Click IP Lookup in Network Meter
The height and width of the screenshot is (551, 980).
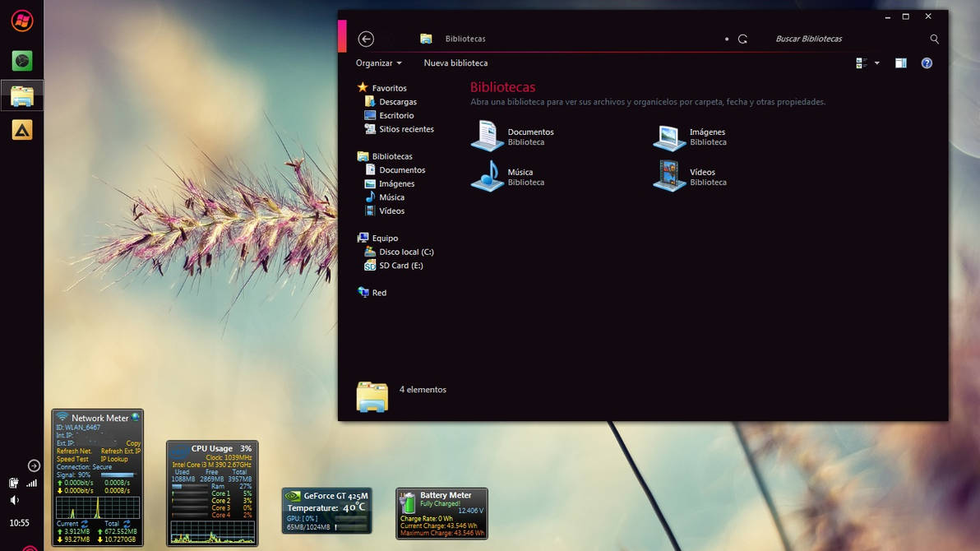pos(113,459)
